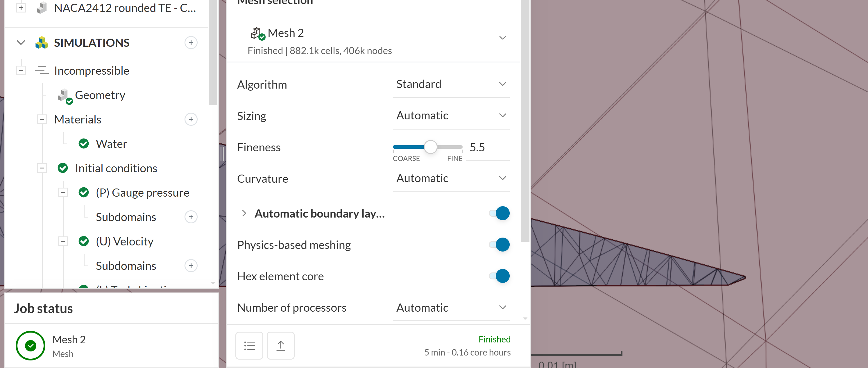Switch off Hex element core toggle
The width and height of the screenshot is (868, 368).
(499, 276)
